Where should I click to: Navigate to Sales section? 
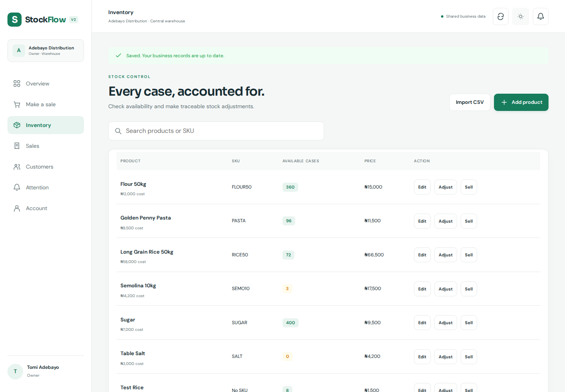(x=46, y=146)
